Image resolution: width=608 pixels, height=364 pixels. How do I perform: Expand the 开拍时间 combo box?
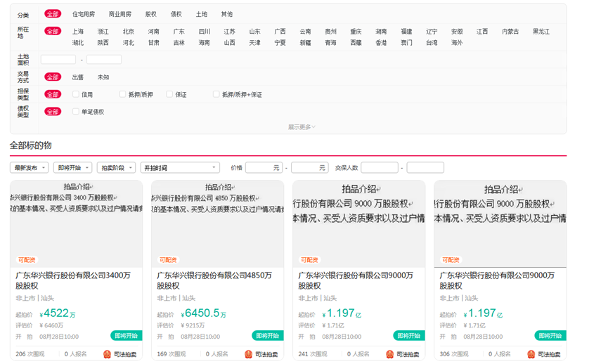[x=180, y=168]
